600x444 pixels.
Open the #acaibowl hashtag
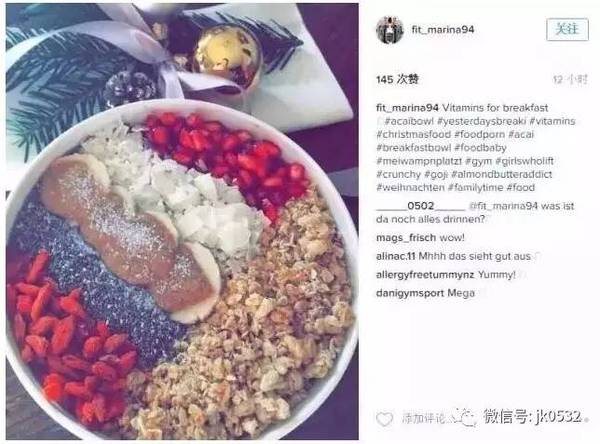pyautogui.click(x=409, y=121)
